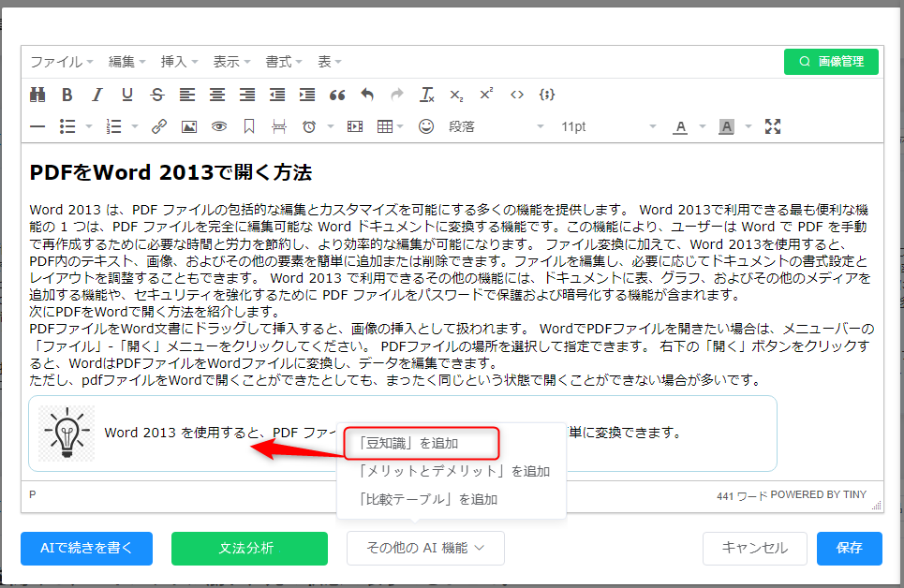Toggle italic formatting
This screenshot has height=588, width=904.
coord(97,95)
